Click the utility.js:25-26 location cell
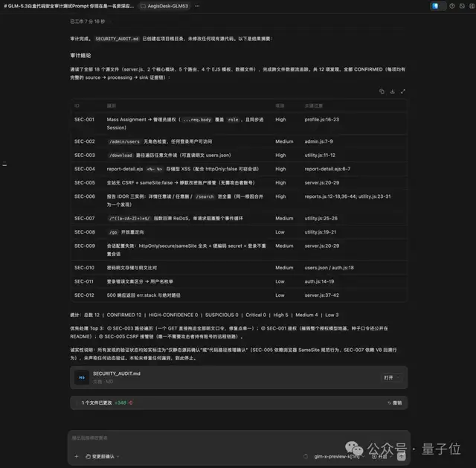This screenshot has height=468, width=476. pyautogui.click(x=321, y=218)
